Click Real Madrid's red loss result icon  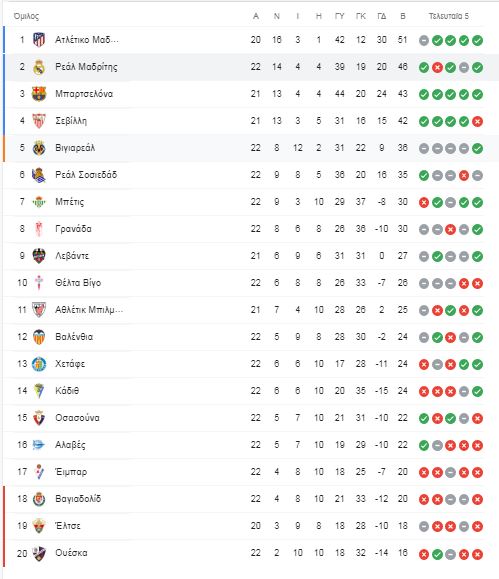coord(437,68)
